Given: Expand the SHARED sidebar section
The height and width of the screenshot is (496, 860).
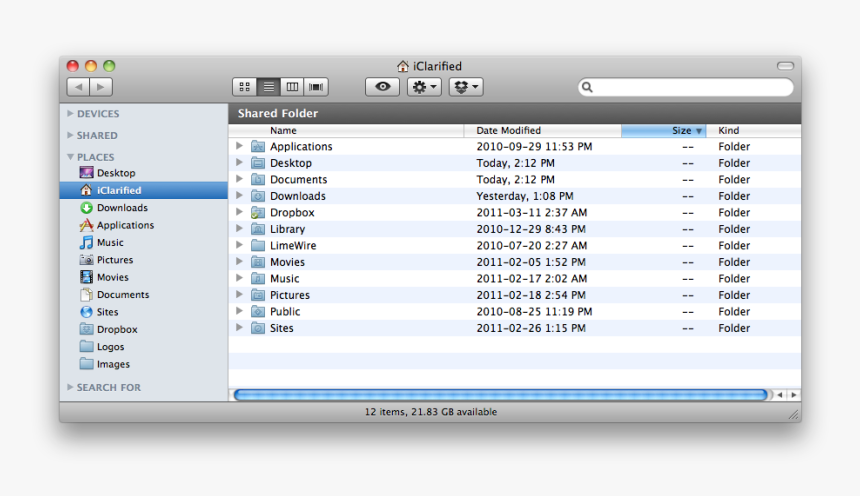Looking at the screenshot, I should (70, 135).
